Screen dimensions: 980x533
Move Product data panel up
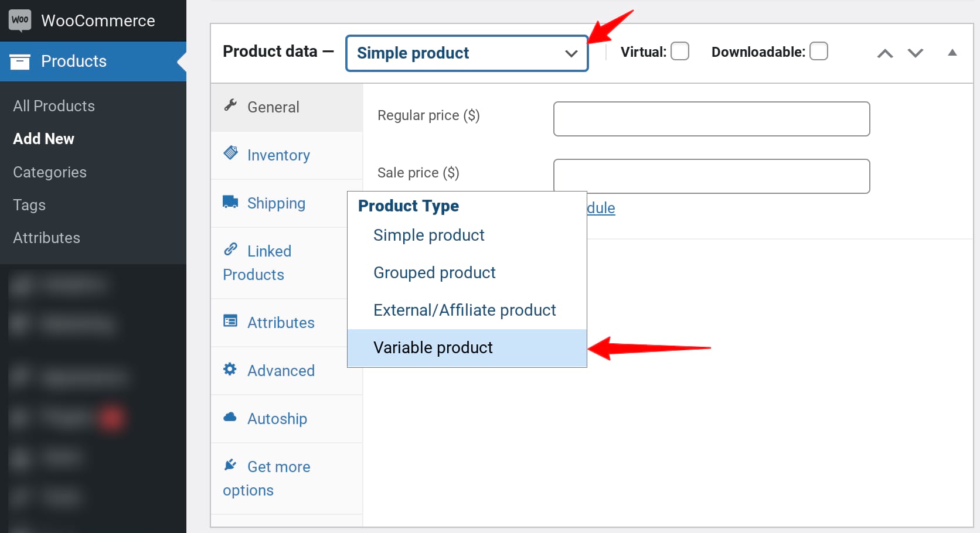coord(884,53)
